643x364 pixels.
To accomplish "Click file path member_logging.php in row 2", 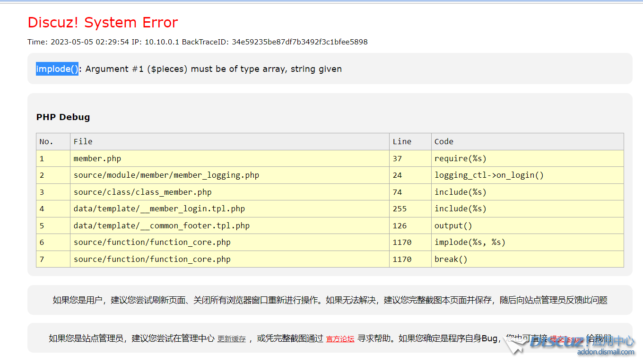I will tap(165, 175).
